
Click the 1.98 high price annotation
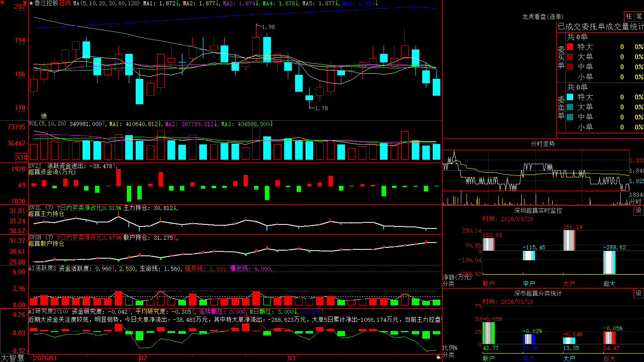coord(268,27)
